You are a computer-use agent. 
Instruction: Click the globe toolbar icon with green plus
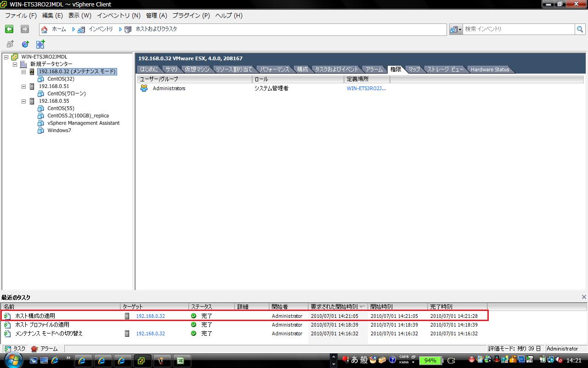point(25,44)
